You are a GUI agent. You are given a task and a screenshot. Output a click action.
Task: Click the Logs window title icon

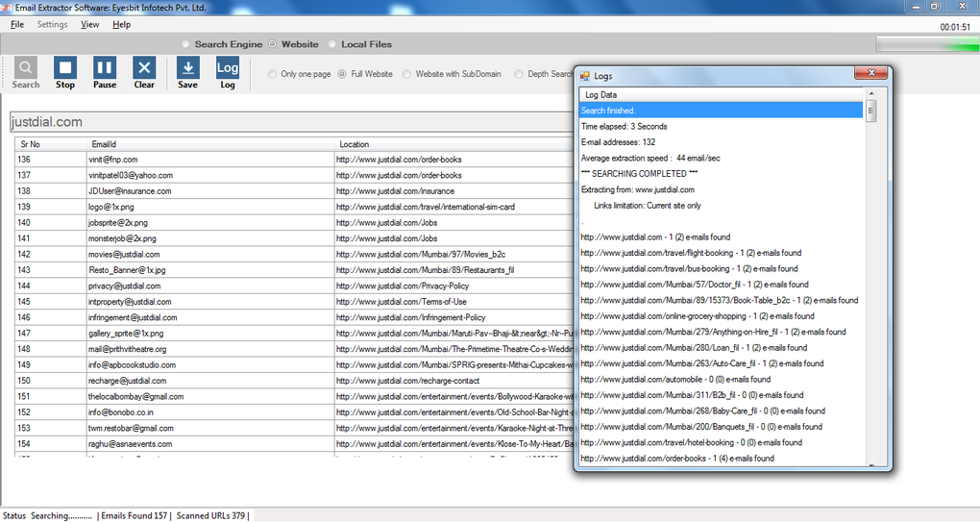coord(585,76)
